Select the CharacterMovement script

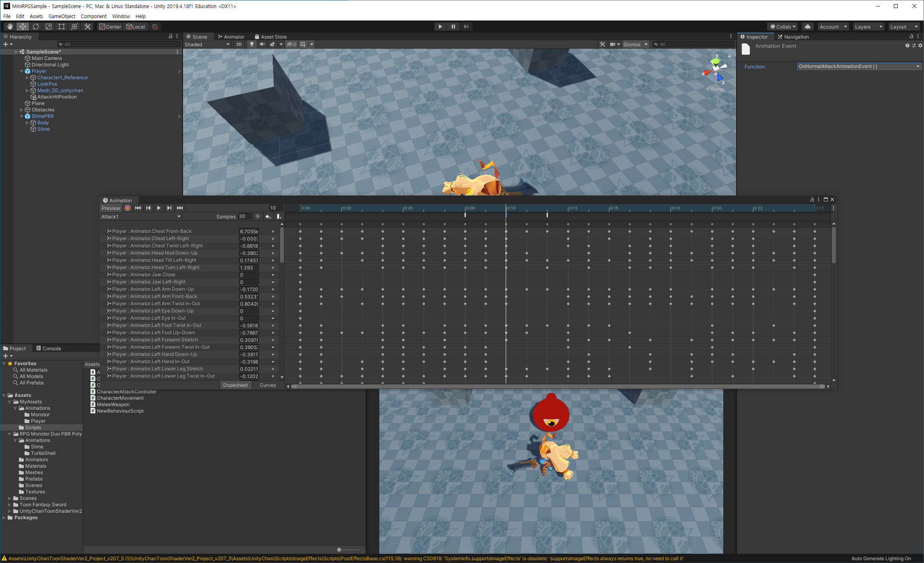tap(120, 398)
